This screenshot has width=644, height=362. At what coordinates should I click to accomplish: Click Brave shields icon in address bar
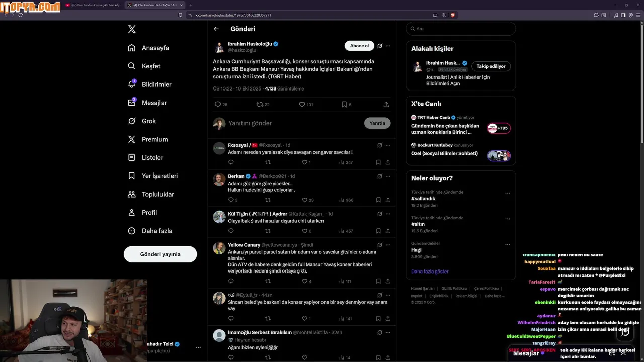453,15
